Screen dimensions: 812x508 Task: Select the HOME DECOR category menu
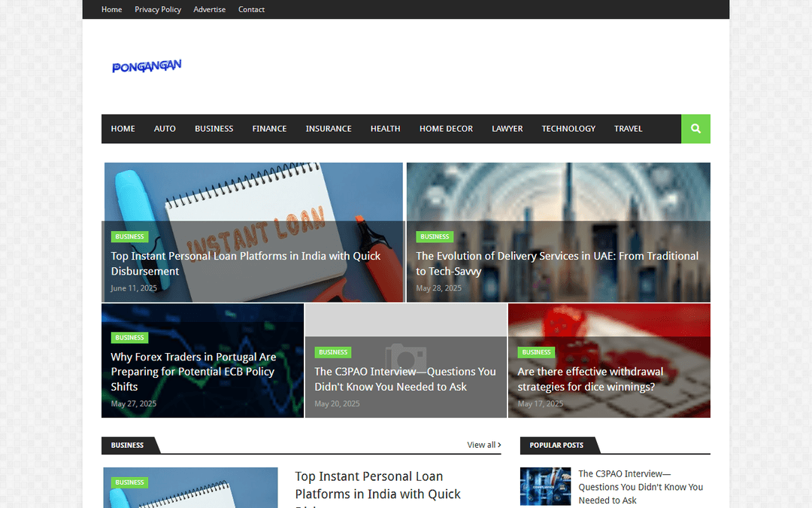(446, 129)
